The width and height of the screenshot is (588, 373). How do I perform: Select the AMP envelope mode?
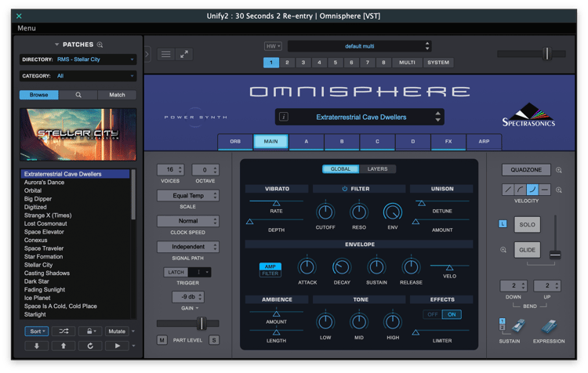pyautogui.click(x=270, y=266)
